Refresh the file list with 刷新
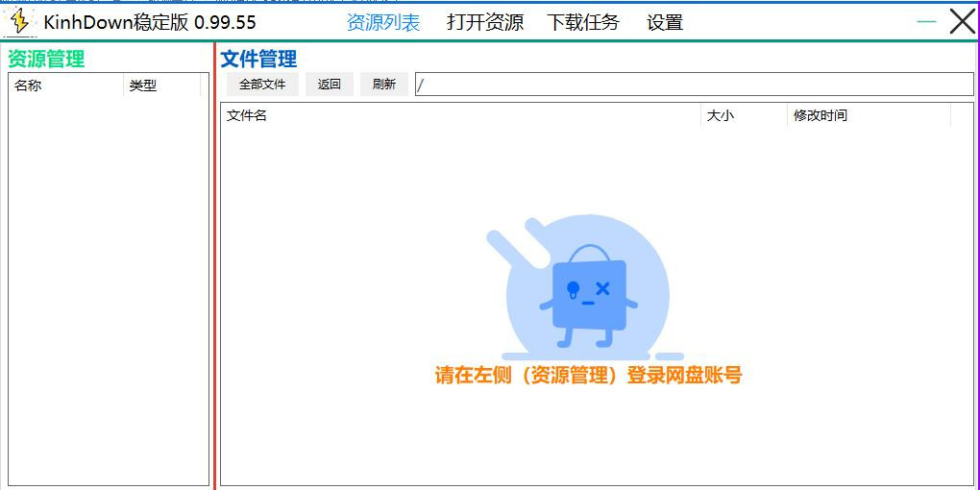This screenshot has height=490, width=980. (x=384, y=85)
